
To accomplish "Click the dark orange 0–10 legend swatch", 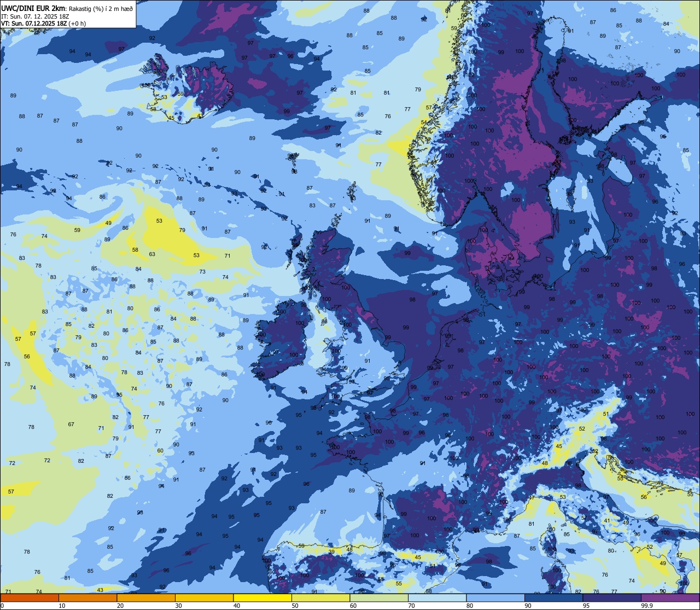I will point(30,597).
